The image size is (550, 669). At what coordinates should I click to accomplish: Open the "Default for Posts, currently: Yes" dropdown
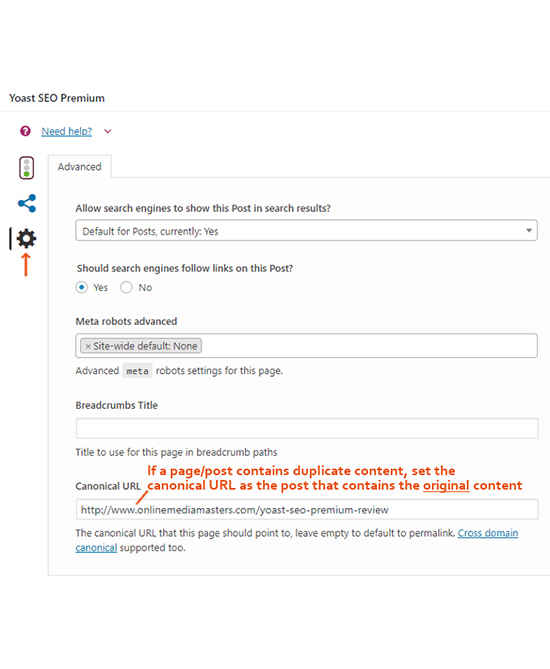click(x=306, y=231)
